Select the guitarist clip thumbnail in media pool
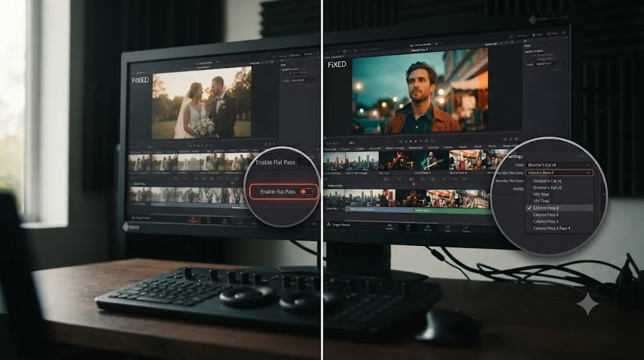This screenshot has width=644, height=360. 430,160
